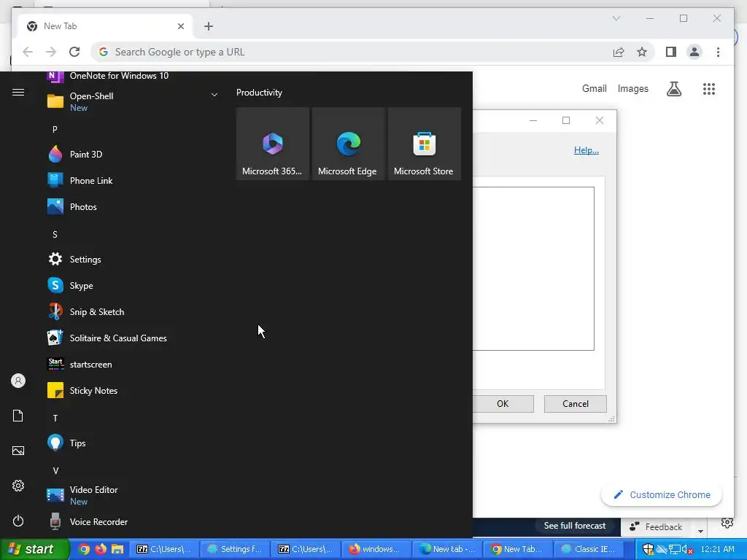Bookmark this tab with the star icon
The width and height of the screenshot is (747, 560).
pyautogui.click(x=642, y=52)
